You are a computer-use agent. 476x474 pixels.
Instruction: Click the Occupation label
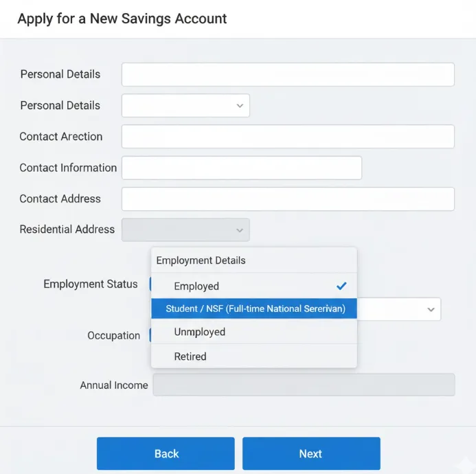point(113,336)
